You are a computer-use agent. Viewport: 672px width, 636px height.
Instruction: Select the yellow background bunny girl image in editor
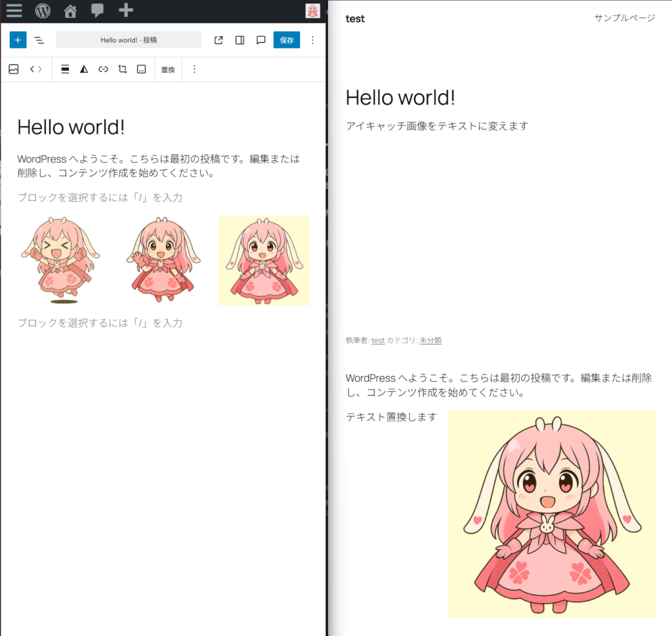pyautogui.click(x=264, y=261)
